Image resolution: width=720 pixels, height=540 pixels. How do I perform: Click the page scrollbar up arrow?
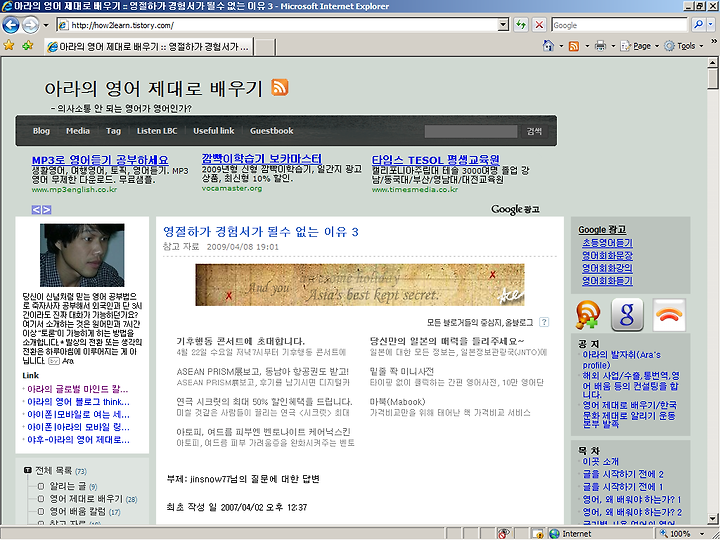pos(713,62)
